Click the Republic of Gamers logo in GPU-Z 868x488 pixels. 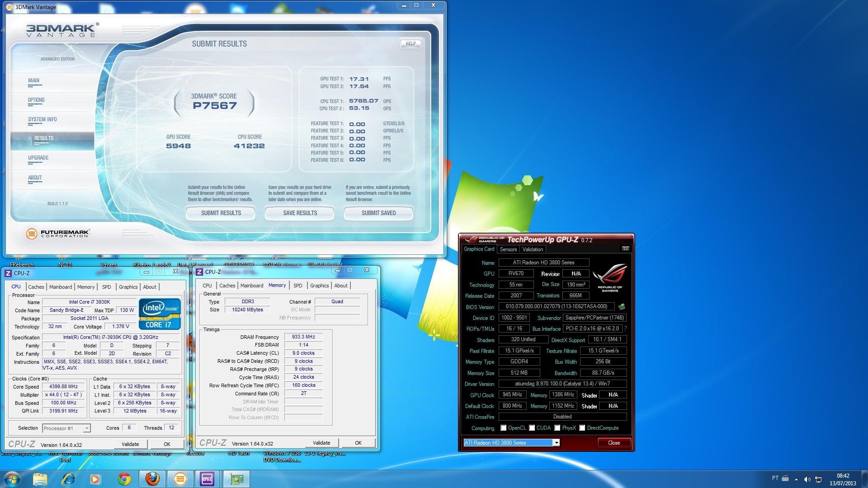click(x=610, y=277)
